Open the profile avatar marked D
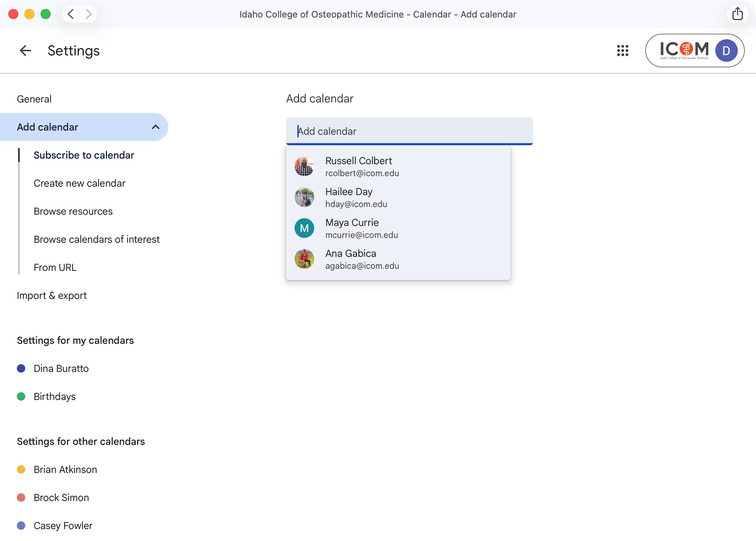Viewport: 756px width, 541px height. [x=726, y=51]
